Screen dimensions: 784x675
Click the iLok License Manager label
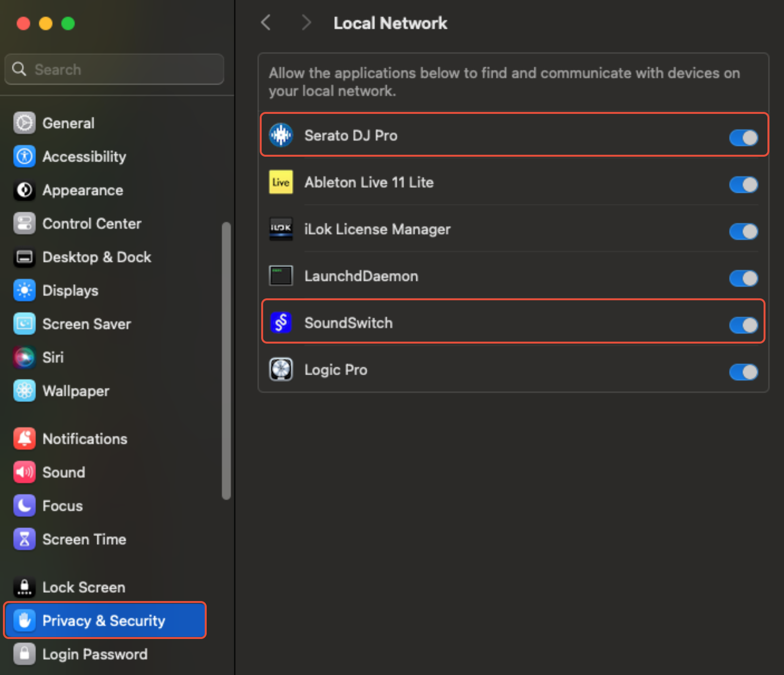point(377,229)
